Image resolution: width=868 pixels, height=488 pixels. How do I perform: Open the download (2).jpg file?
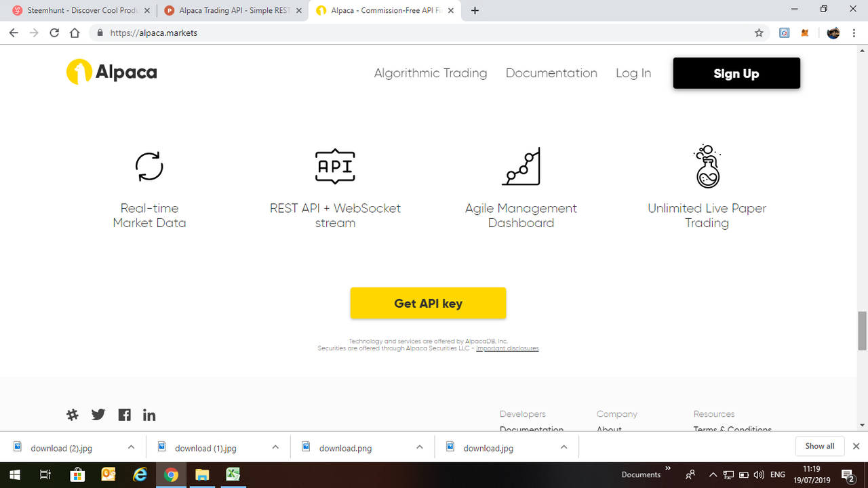pos(62,448)
